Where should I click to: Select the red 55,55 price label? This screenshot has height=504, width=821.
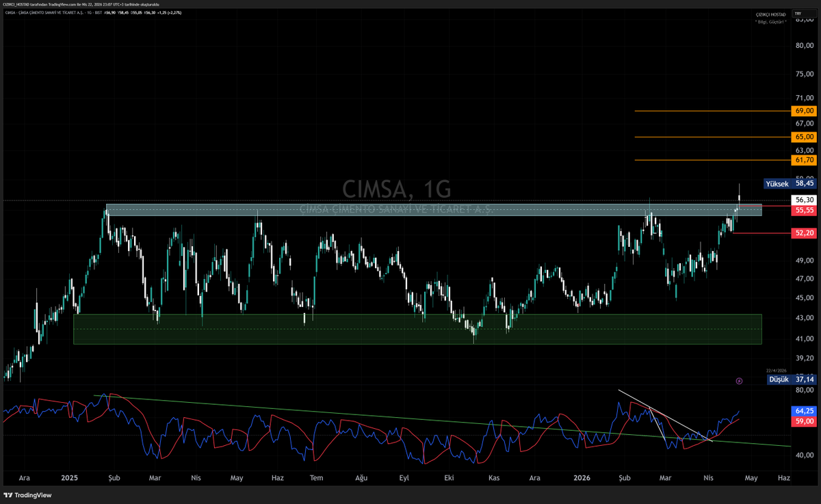pyautogui.click(x=804, y=211)
